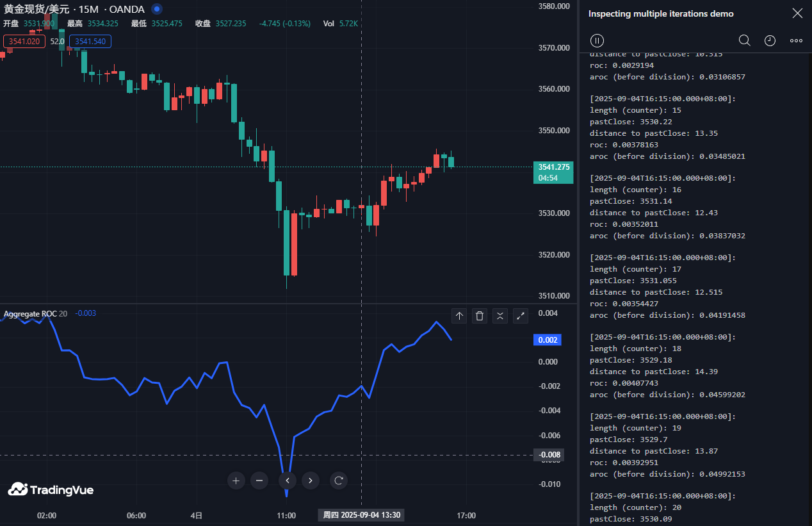Zoom out the chart with minus button

point(259,480)
